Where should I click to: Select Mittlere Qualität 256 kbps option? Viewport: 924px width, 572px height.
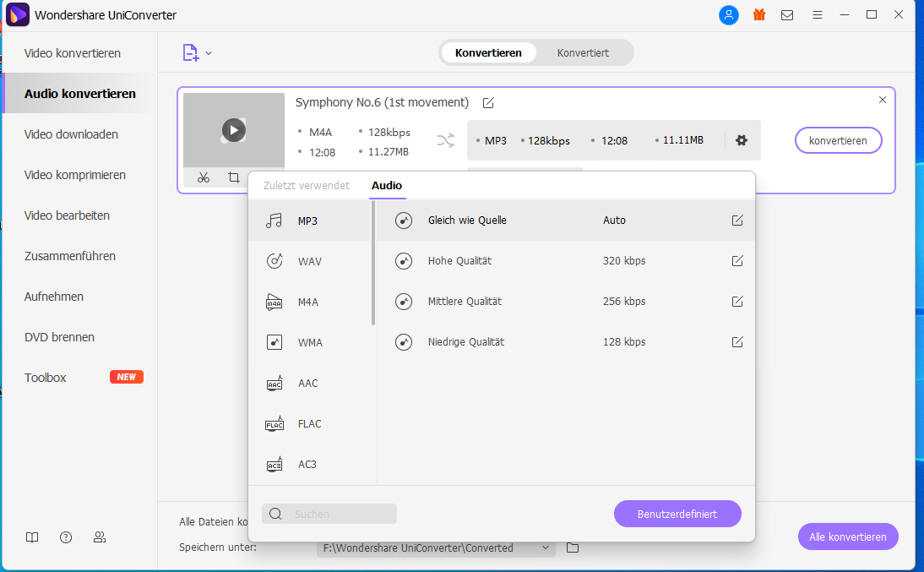465,302
